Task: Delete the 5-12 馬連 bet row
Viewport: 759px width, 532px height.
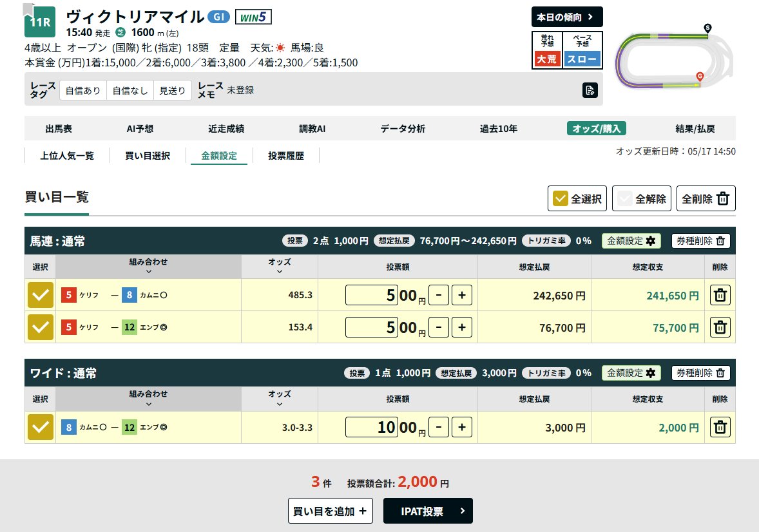Action: (720, 327)
